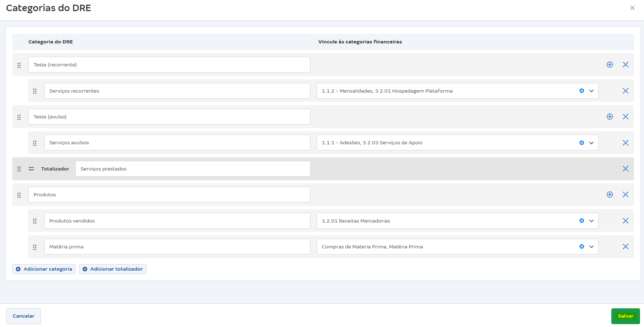Click the Categoria do DRE column header
Screen dimensions: 644x327
(51, 42)
